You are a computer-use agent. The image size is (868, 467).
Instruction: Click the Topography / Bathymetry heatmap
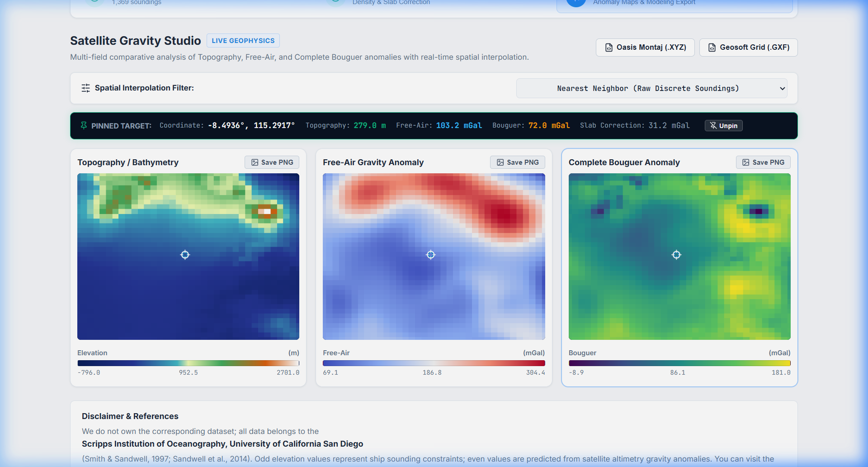click(188, 257)
